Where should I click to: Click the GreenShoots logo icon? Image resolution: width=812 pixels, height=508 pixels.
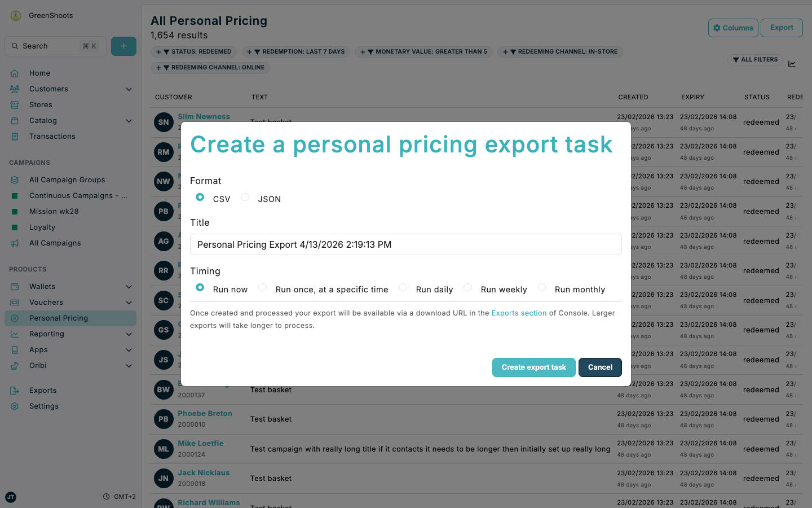click(15, 15)
